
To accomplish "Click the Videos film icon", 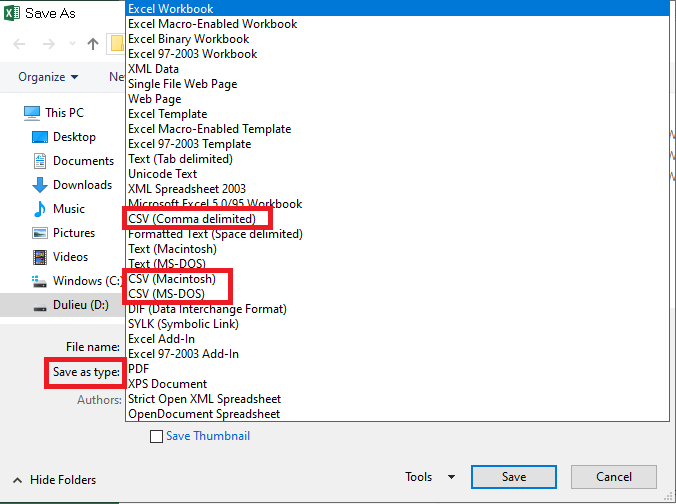I will [x=40, y=257].
